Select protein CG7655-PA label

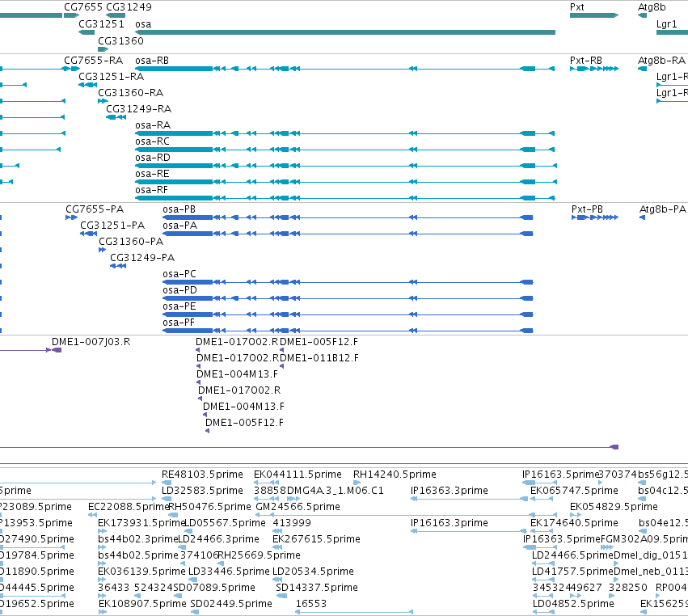point(95,209)
